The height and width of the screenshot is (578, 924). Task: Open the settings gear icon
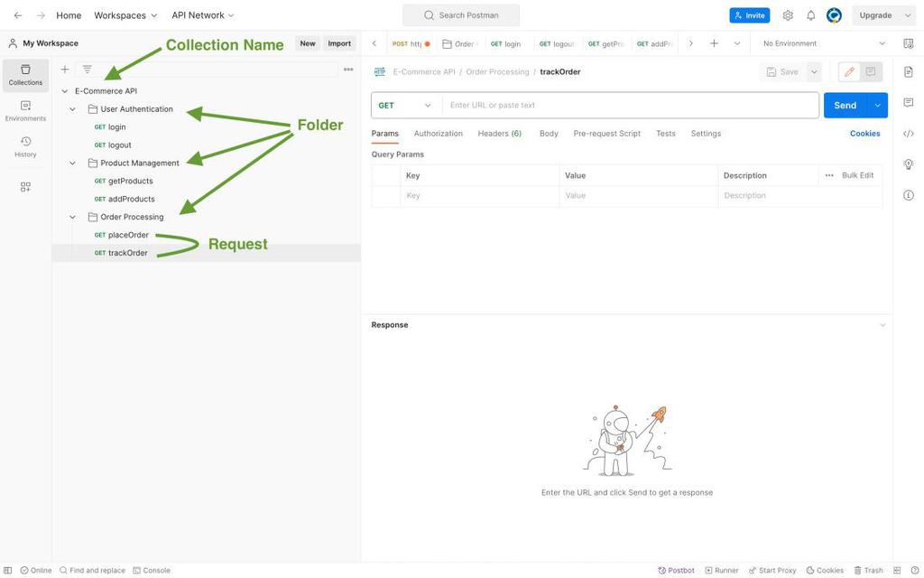point(788,15)
